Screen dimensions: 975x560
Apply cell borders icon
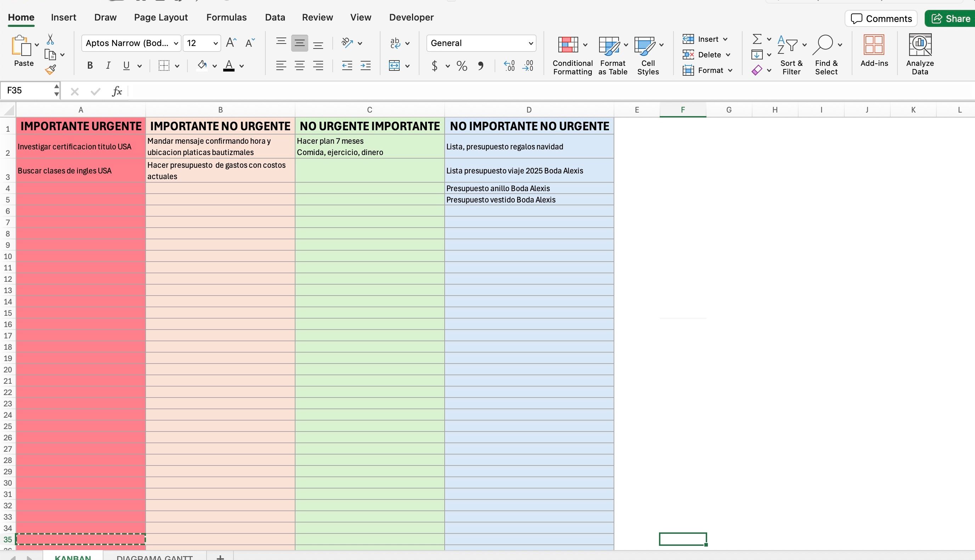pyautogui.click(x=164, y=66)
